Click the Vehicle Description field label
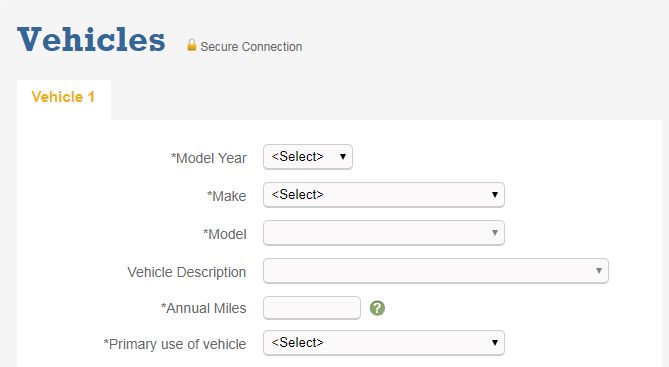Screen dimensions: 669x367 point(186,272)
